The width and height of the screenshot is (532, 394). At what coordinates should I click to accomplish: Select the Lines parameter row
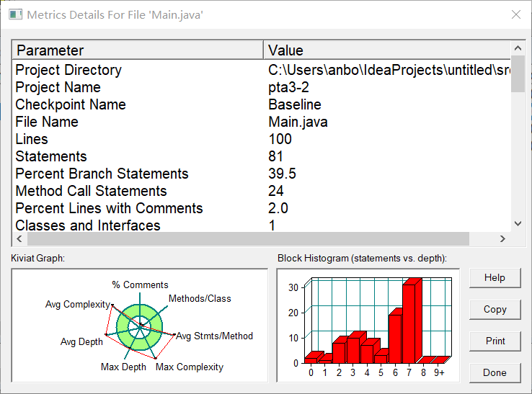pos(261,139)
